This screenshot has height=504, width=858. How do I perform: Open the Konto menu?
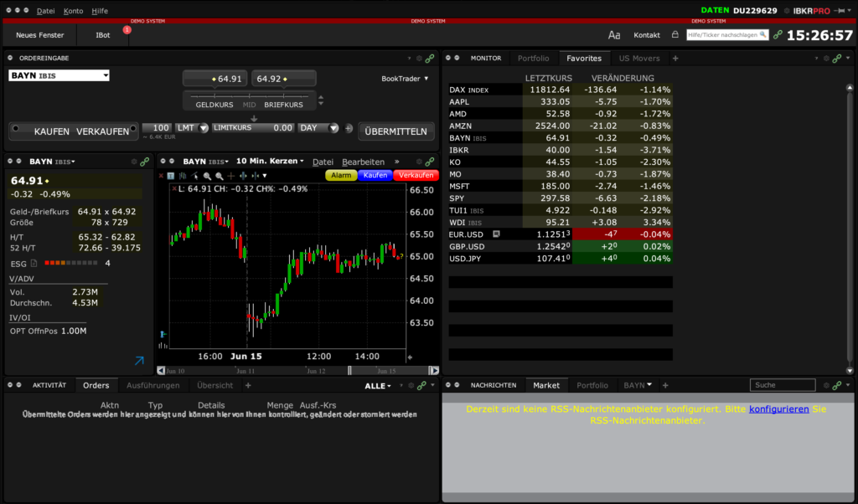(74, 11)
